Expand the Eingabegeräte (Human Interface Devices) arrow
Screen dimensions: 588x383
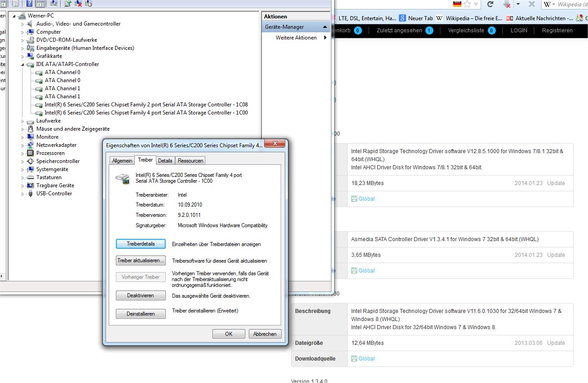click(x=23, y=48)
